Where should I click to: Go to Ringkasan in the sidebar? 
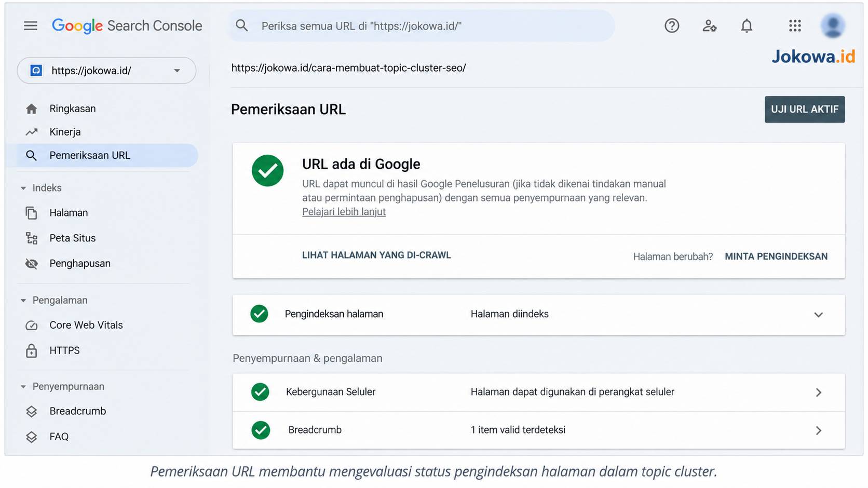[73, 109]
